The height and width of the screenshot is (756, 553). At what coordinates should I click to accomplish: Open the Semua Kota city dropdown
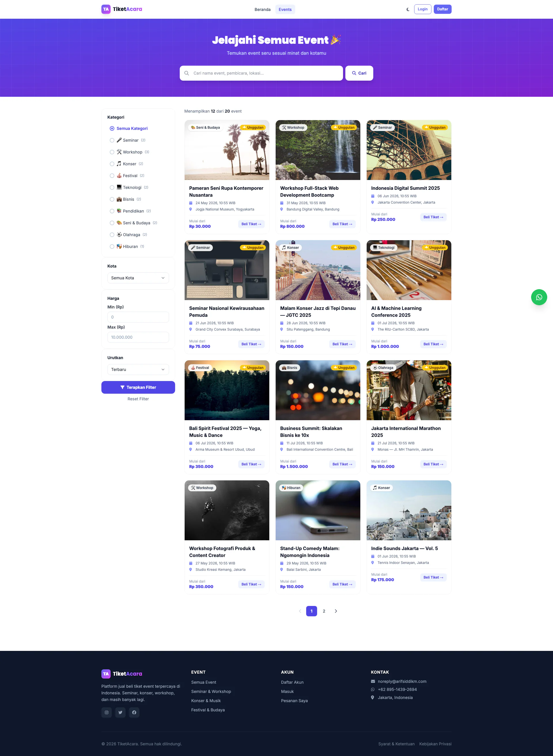138,278
